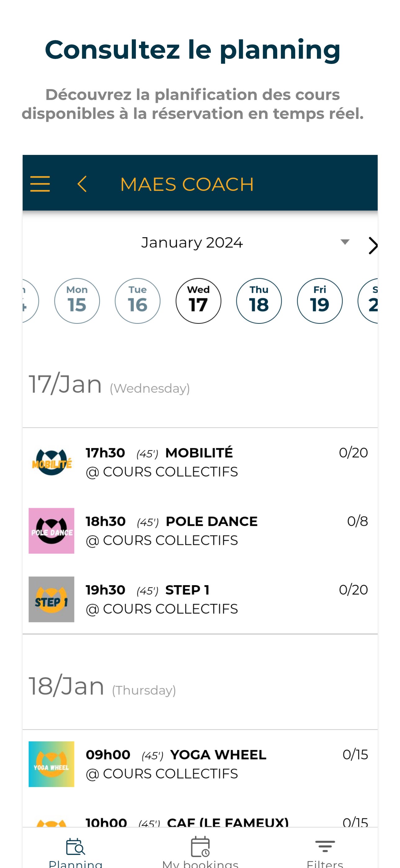Tap the Pole Dance class icon
This screenshot has height=868, width=400.
coord(51,531)
